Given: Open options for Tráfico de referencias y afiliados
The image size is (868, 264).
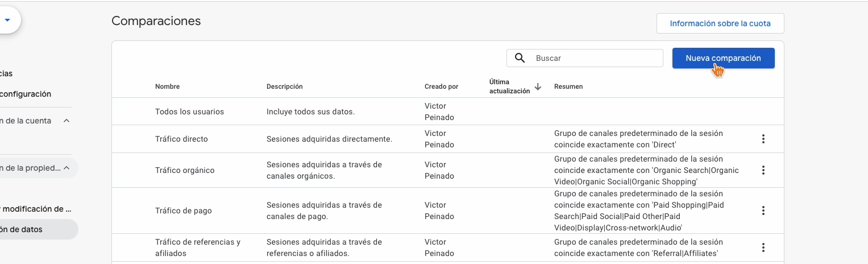Looking at the screenshot, I should click(x=763, y=247).
